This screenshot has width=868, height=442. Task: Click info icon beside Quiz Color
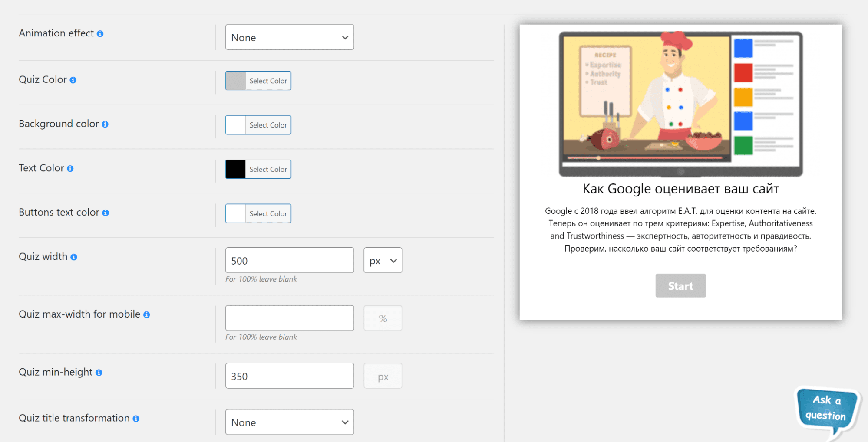(73, 80)
